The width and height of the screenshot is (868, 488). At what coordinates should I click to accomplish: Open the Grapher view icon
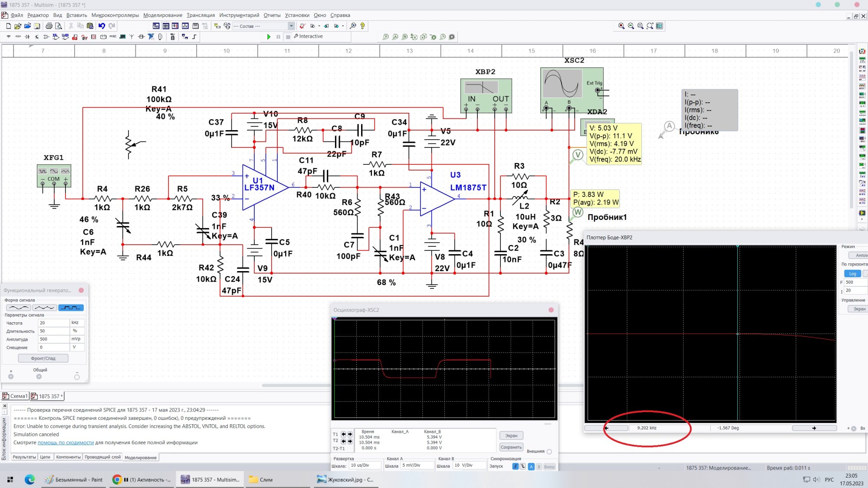tap(185, 26)
